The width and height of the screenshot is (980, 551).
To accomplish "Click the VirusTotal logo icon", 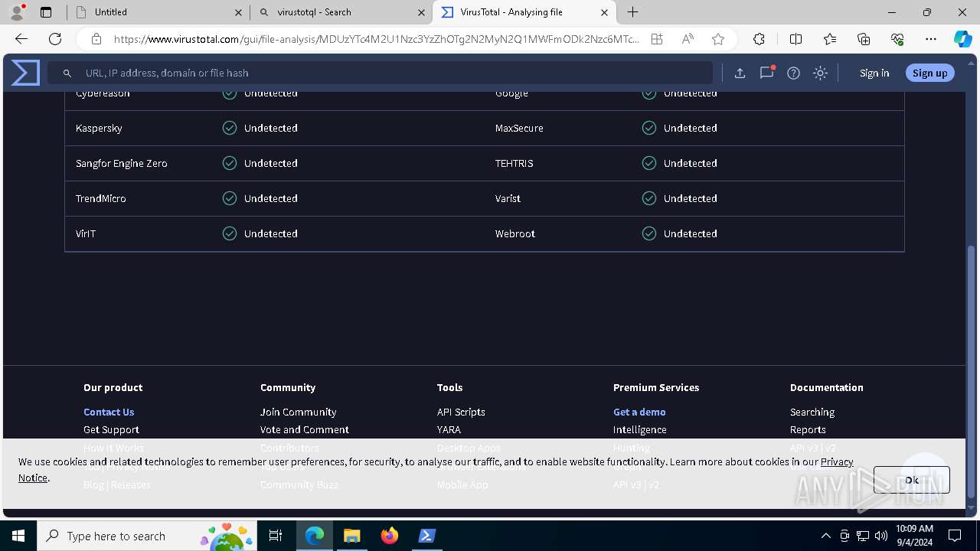I will [x=25, y=73].
